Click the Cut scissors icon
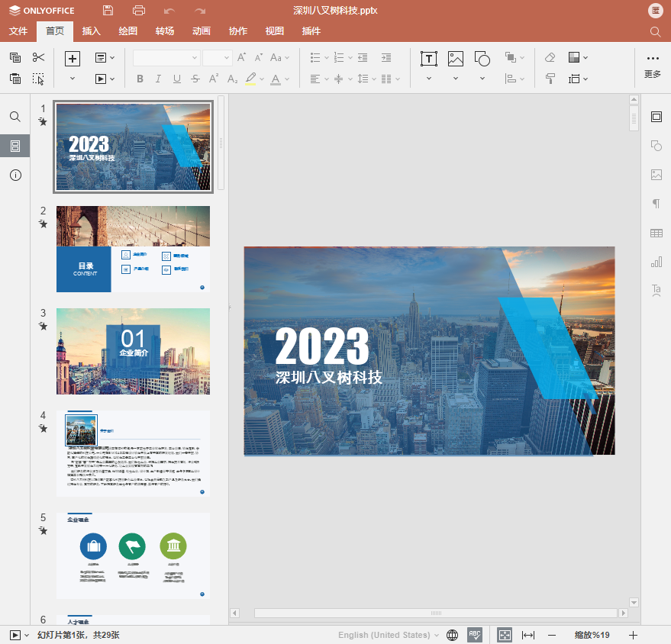 pos(39,57)
